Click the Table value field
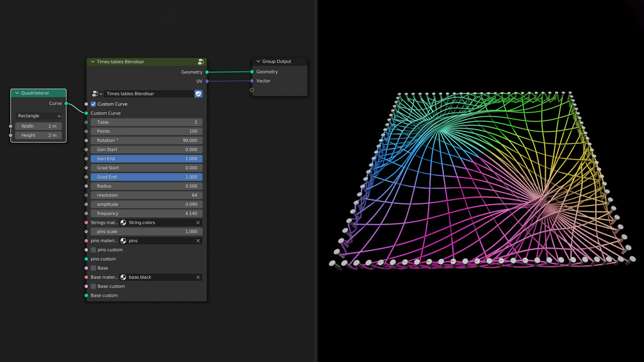644x362 pixels. click(x=146, y=122)
